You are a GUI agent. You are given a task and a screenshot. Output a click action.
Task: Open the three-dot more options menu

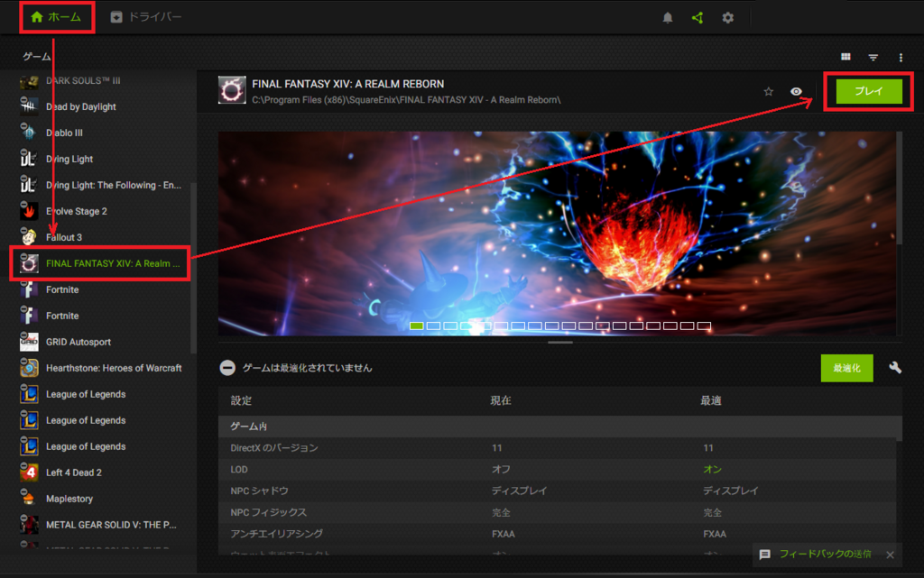pos(901,57)
